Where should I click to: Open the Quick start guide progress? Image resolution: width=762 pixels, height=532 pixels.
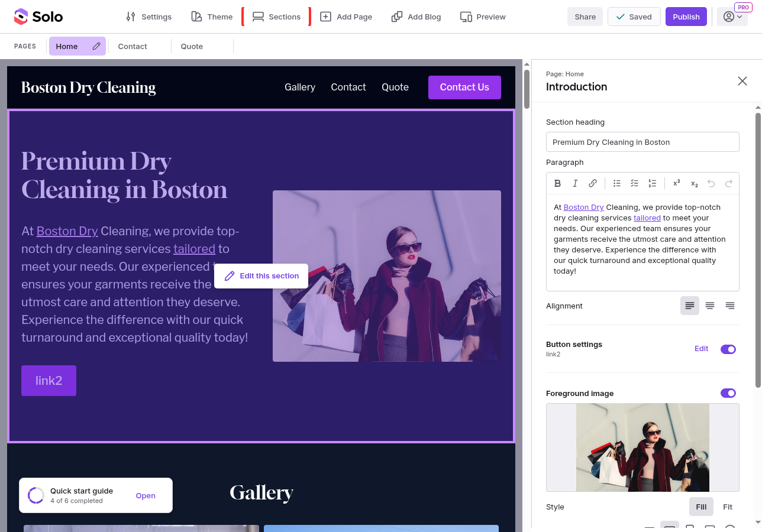click(x=146, y=496)
